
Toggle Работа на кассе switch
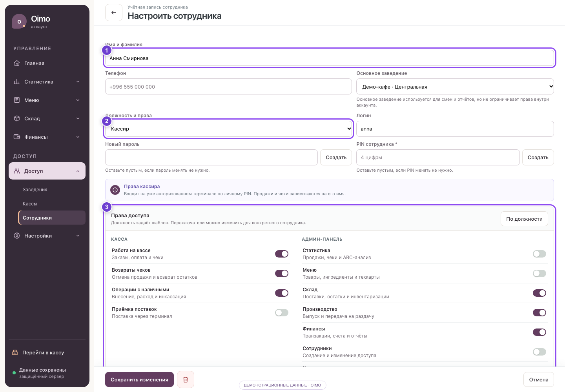(x=282, y=254)
